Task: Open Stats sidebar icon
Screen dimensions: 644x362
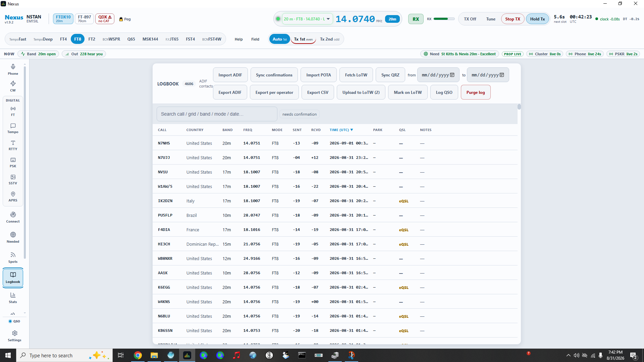Action: (13, 298)
